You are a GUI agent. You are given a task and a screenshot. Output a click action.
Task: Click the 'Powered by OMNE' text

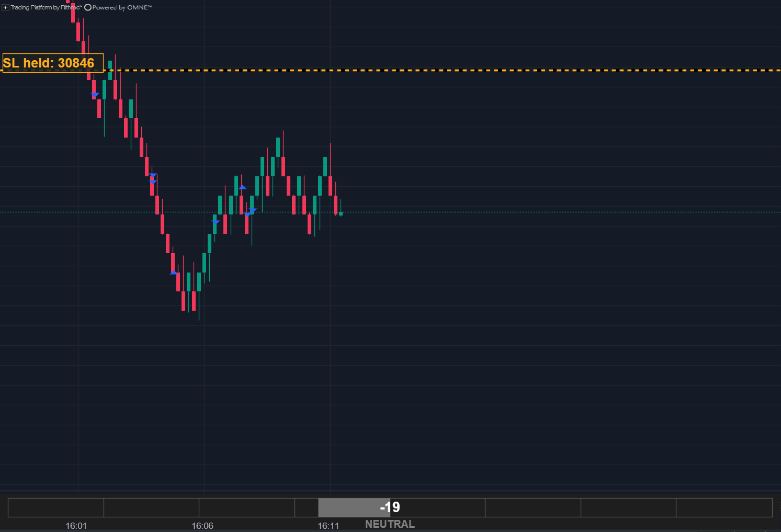tap(122, 7)
